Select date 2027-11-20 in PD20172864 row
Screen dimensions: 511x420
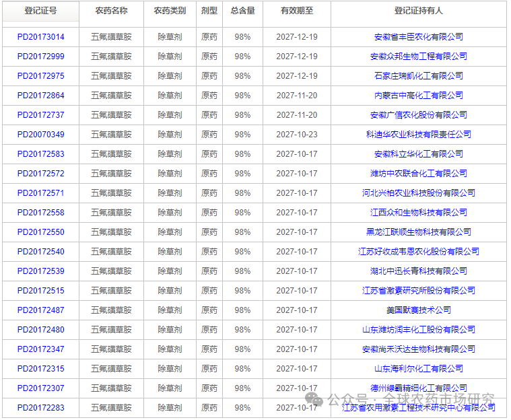click(x=297, y=96)
